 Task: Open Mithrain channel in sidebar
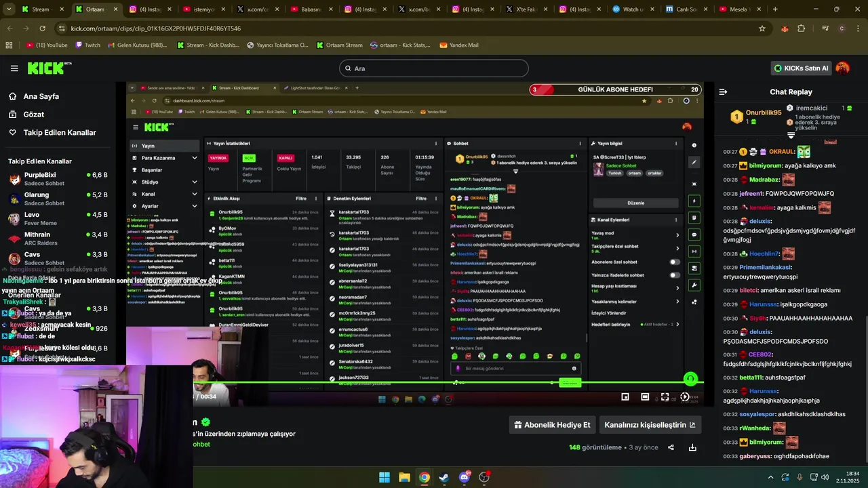(x=58, y=239)
